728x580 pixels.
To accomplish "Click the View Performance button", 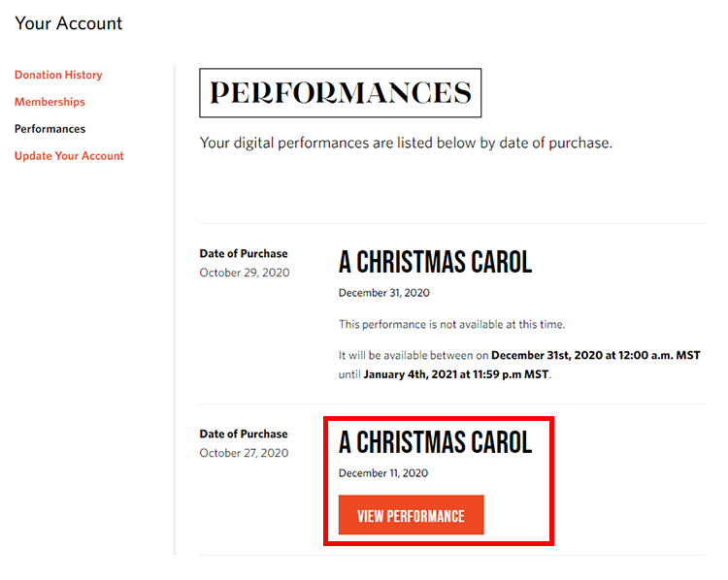I will 411,515.
